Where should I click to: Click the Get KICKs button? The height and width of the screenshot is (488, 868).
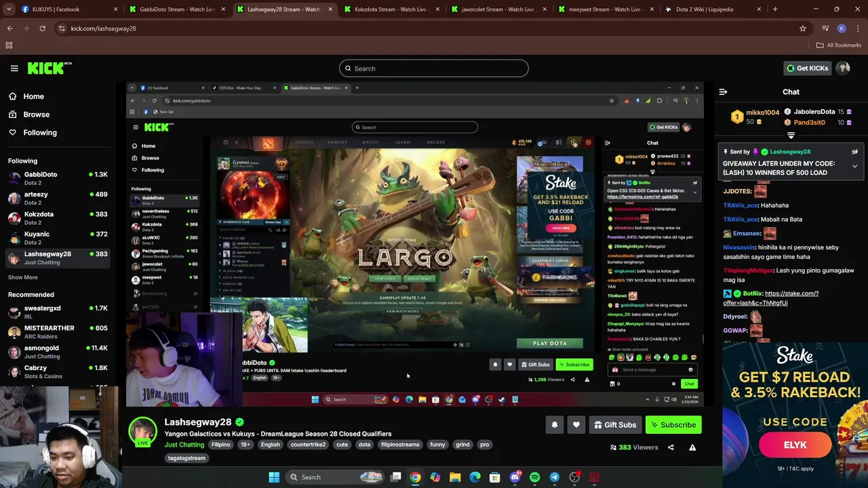[x=807, y=68]
